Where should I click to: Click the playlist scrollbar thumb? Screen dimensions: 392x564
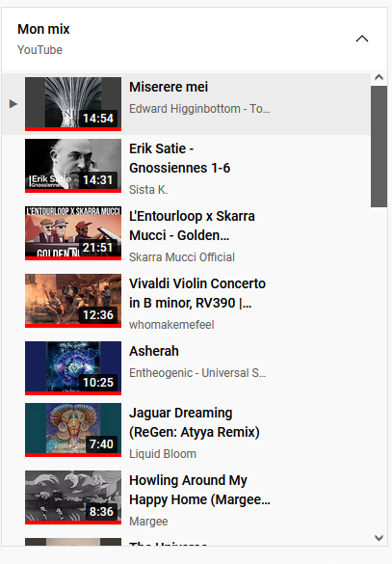coord(379,147)
